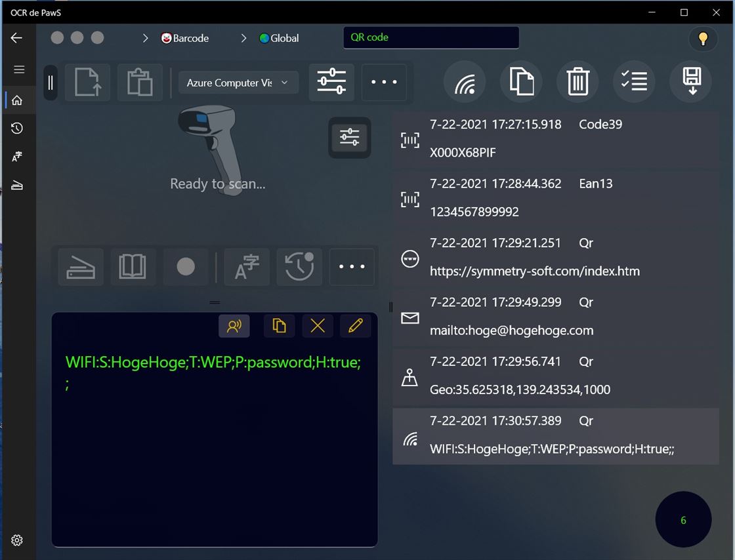
Task: Toggle the lightbulb theme button
Action: tap(703, 39)
